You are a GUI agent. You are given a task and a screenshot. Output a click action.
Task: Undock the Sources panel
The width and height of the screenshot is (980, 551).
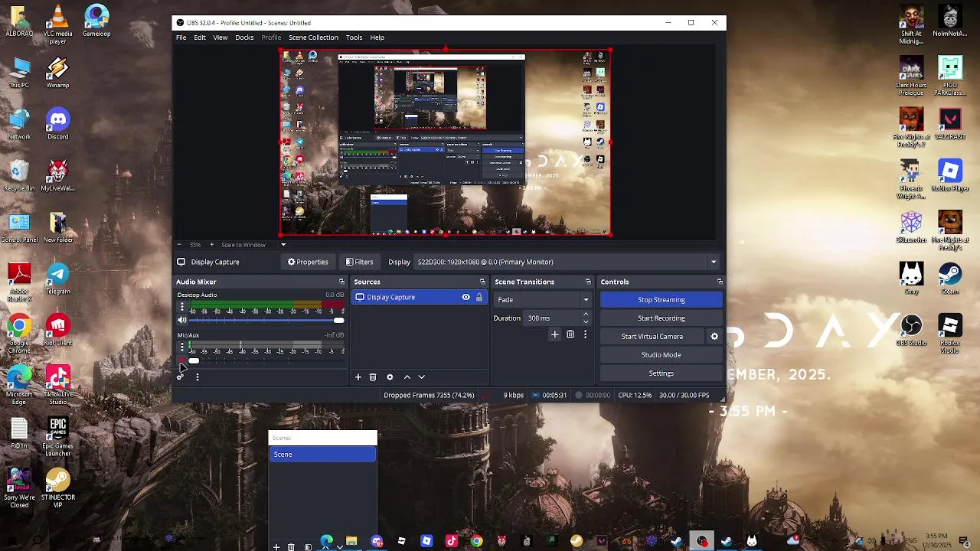pos(482,282)
